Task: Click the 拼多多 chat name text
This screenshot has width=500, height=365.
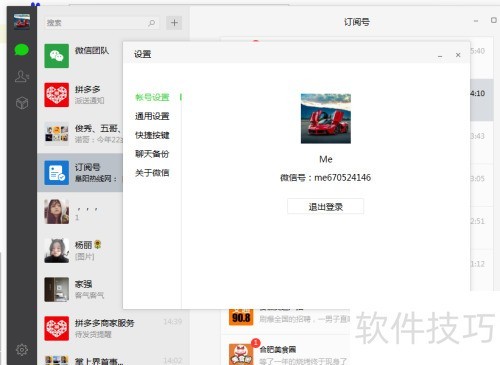Action: click(x=87, y=89)
